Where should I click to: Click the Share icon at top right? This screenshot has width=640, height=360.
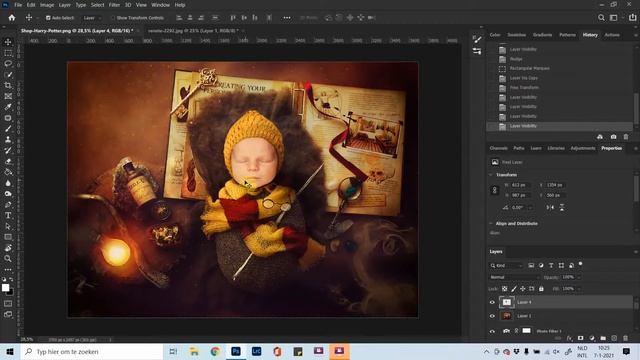tap(633, 18)
